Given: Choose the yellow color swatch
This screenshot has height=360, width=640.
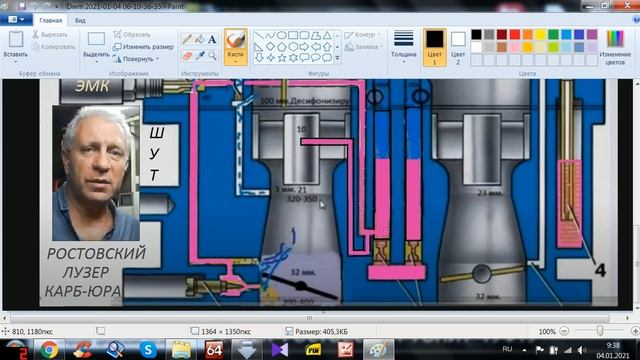Looking at the screenshot, I should click(540, 35).
